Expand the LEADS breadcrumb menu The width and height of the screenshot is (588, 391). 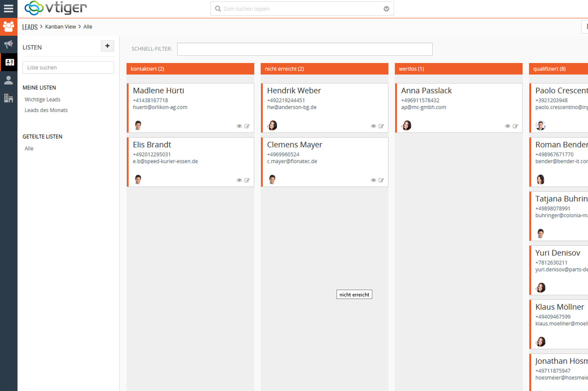coord(30,26)
